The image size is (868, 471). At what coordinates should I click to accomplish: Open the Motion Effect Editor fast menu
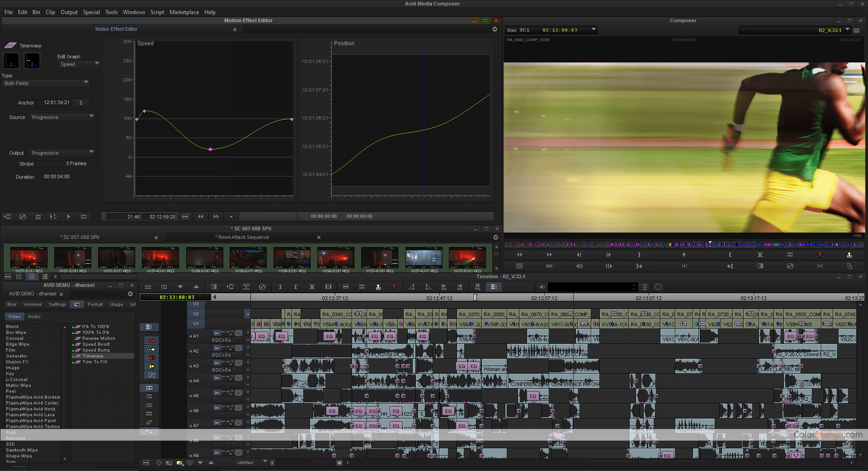[x=495, y=29]
